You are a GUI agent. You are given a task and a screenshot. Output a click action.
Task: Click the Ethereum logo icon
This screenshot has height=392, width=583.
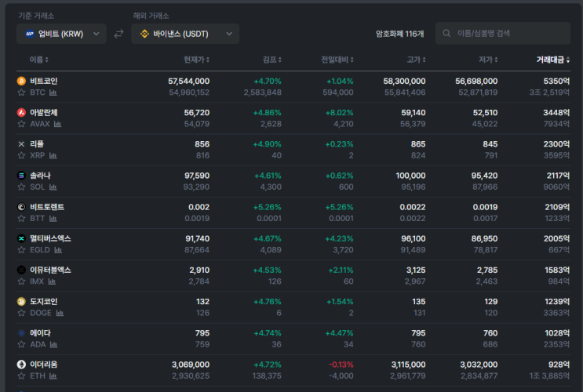(x=21, y=365)
